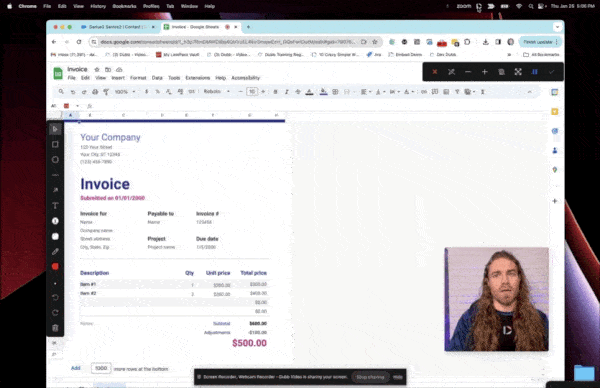This screenshot has width=600, height=388.
Task: Select the rectangle shape annotation tool
Action: pos(55,144)
